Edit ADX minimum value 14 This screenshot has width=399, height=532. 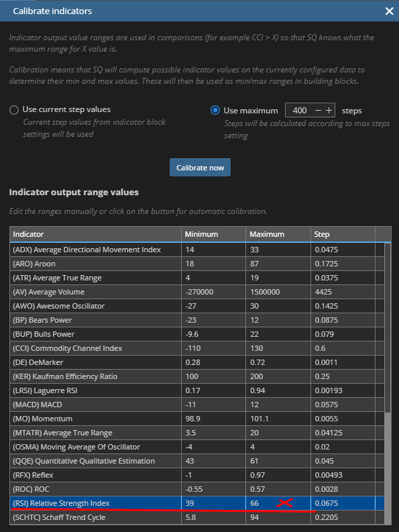coord(213,250)
